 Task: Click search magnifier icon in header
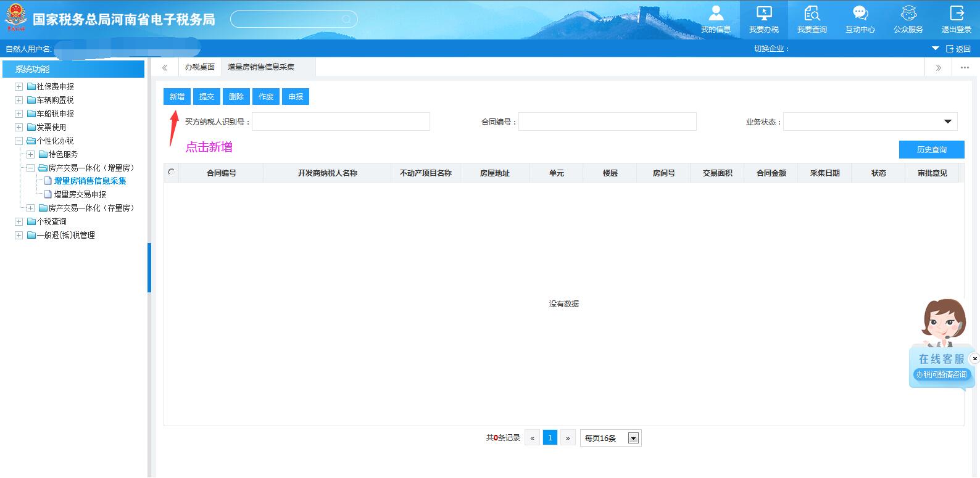click(x=347, y=20)
